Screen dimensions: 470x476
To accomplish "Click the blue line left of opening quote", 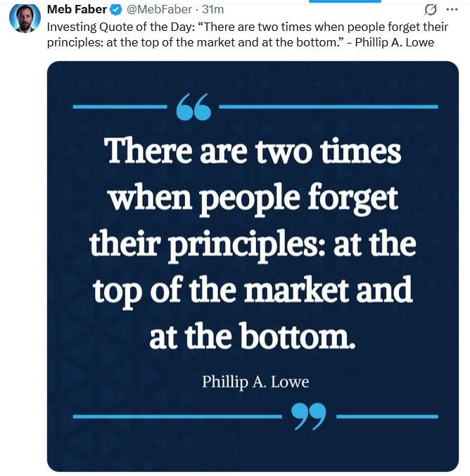I will pos(120,107).
